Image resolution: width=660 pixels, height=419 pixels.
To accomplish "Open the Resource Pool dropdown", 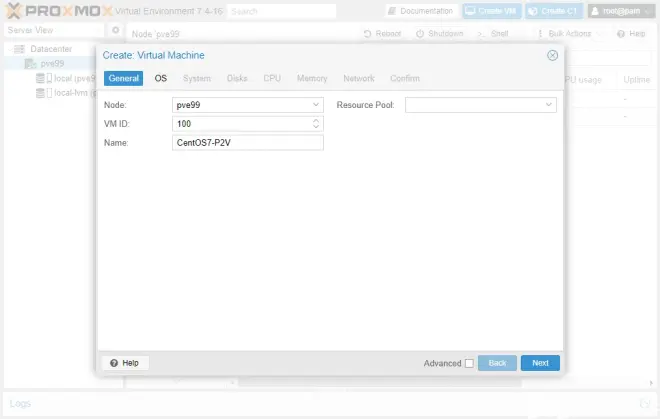I will pyautogui.click(x=548, y=105).
